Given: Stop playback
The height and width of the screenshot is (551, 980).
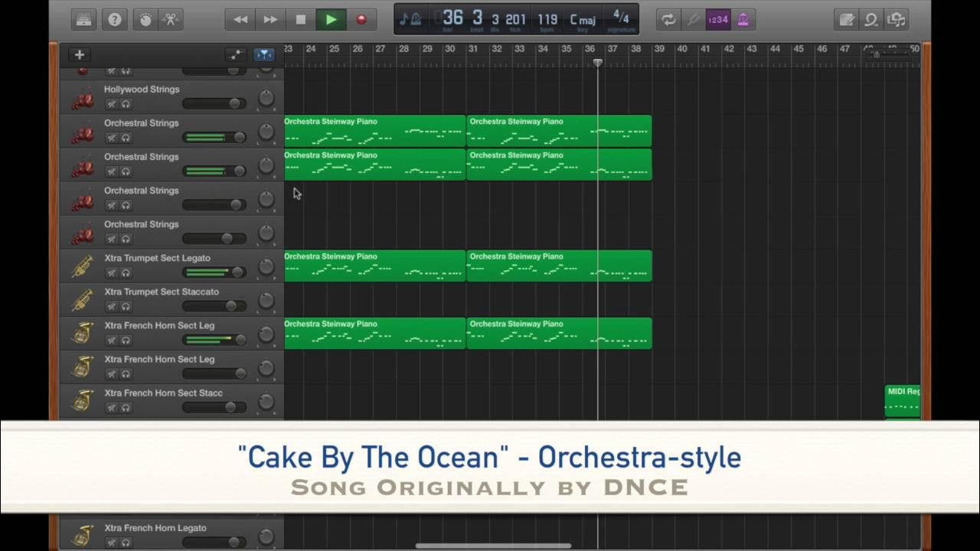Looking at the screenshot, I should point(301,20).
